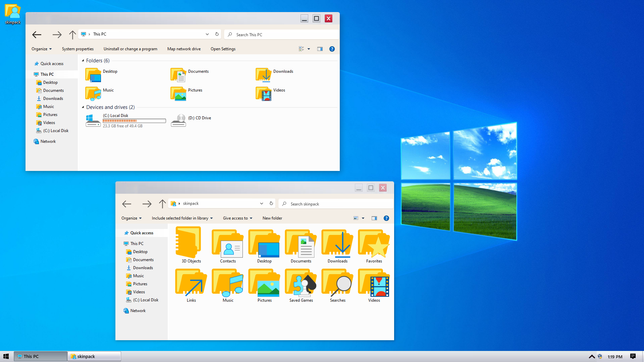Viewport: 644px width, 362px height.
Task: Click the refresh icon in skinpack address bar
Action: click(271, 203)
